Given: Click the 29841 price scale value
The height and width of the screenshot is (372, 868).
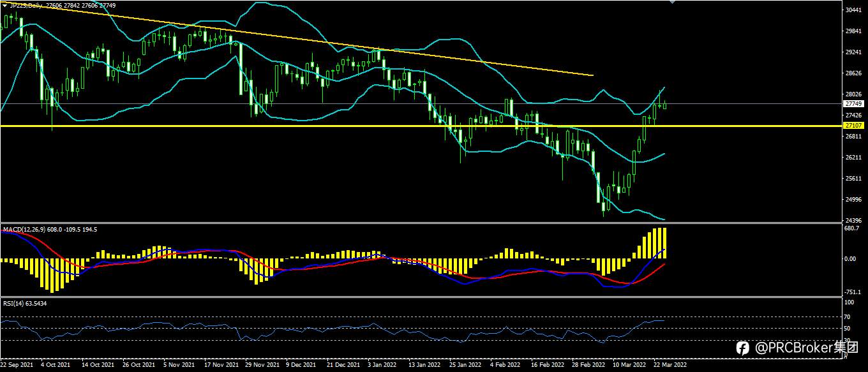Looking at the screenshot, I should (854, 31).
